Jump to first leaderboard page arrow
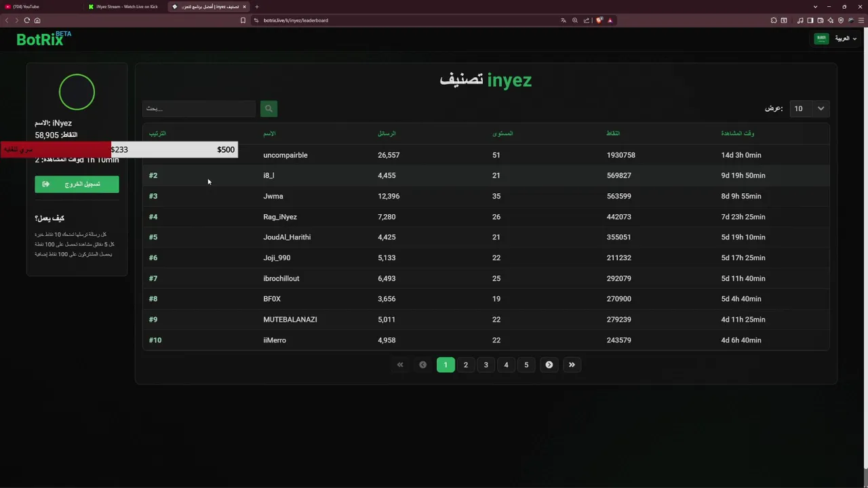 click(x=400, y=365)
